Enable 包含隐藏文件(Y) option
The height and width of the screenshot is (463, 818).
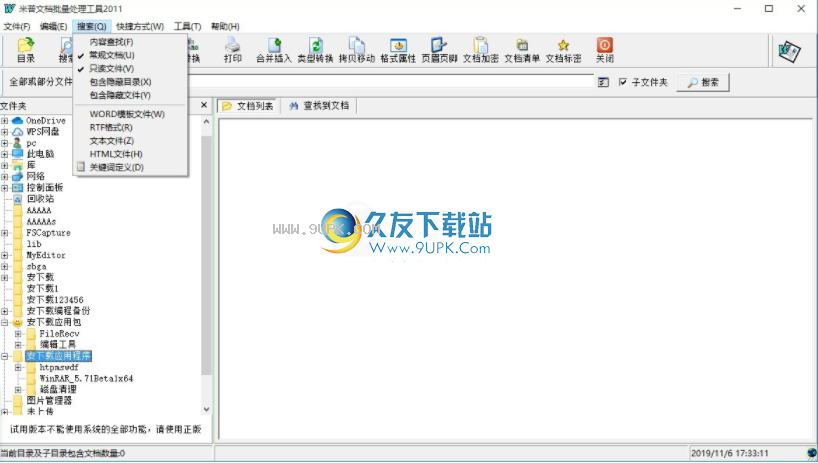[120, 95]
